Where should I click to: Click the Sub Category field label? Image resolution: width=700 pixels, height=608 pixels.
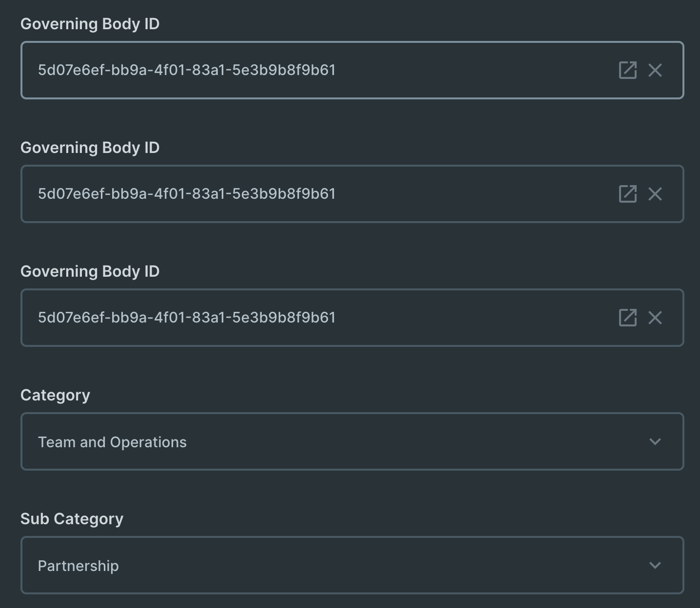(x=72, y=519)
